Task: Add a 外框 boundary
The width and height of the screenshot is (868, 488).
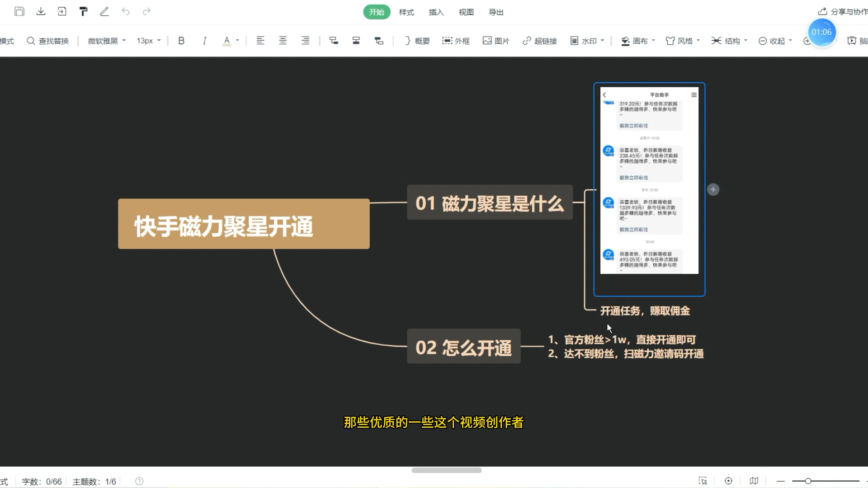Action: (456, 41)
